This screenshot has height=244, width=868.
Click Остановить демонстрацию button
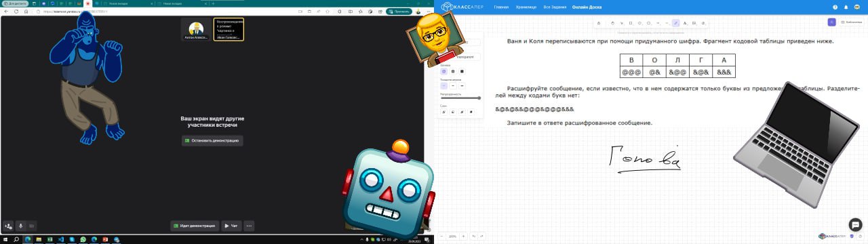(x=212, y=140)
